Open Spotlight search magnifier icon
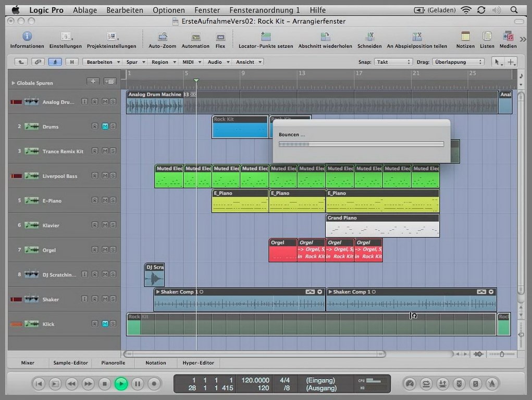This screenshot has width=532, height=400. pyautogui.click(x=514, y=10)
